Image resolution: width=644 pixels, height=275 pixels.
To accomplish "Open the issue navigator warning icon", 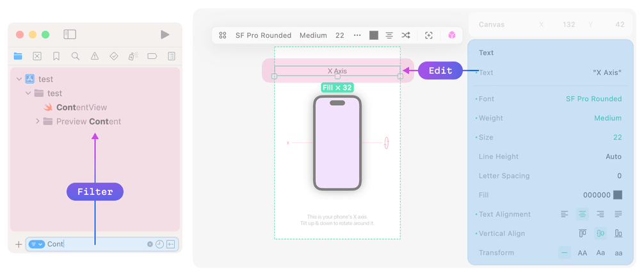I will point(95,56).
